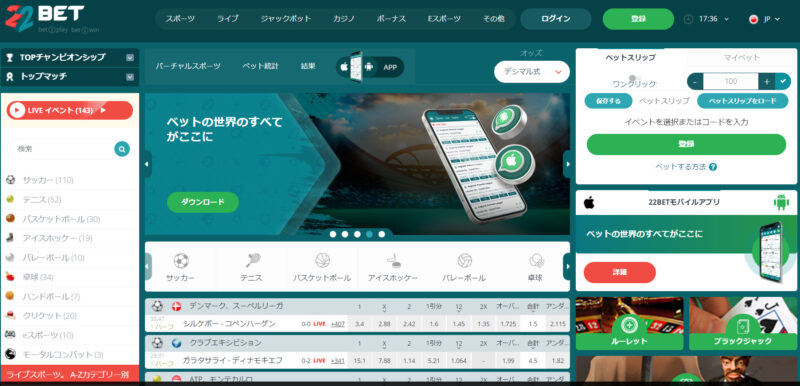
Task: Select the テニス racket icon in sports carousel
Action: [252, 261]
